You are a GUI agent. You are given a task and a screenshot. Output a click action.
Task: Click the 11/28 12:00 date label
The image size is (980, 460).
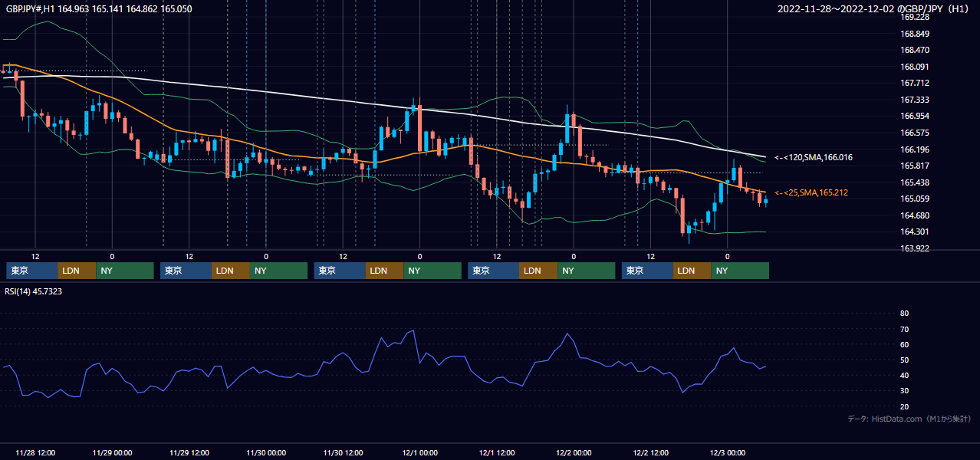pyautogui.click(x=35, y=452)
